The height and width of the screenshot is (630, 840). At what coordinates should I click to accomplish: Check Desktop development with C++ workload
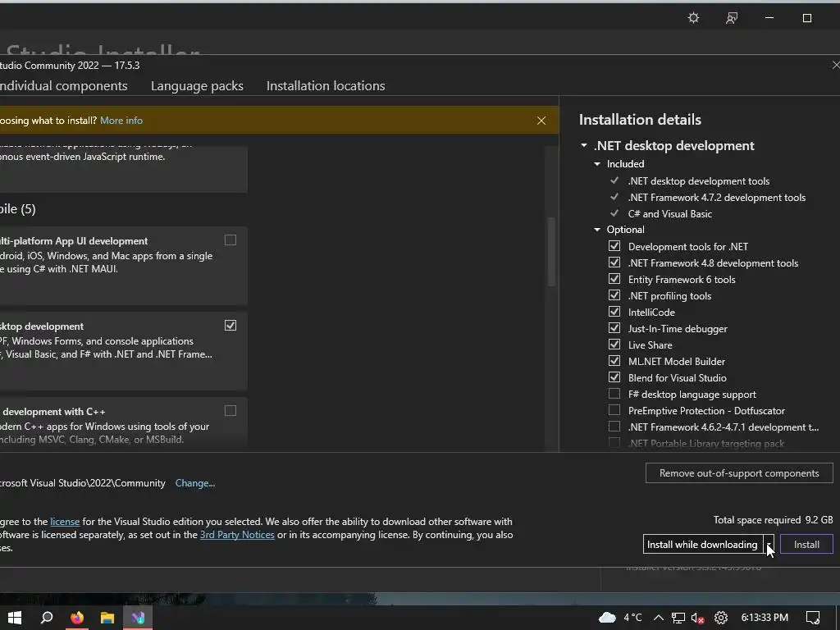coord(231,410)
